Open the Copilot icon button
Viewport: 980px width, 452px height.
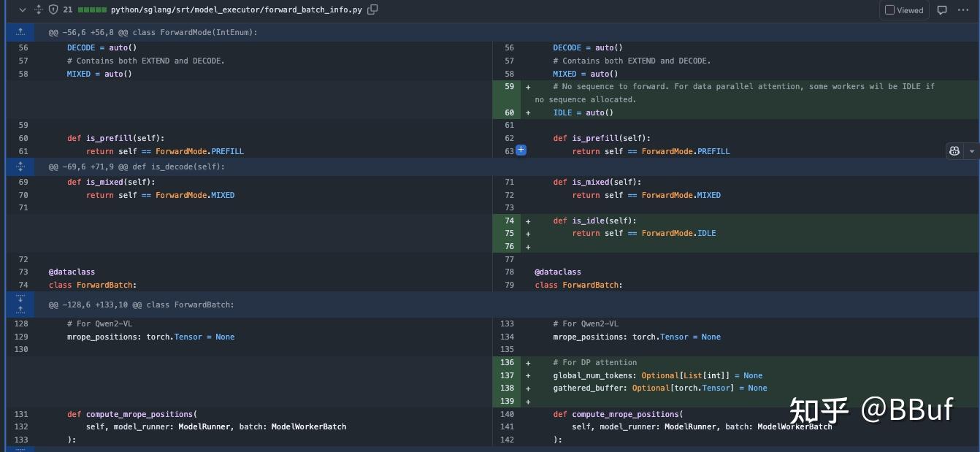[x=954, y=151]
